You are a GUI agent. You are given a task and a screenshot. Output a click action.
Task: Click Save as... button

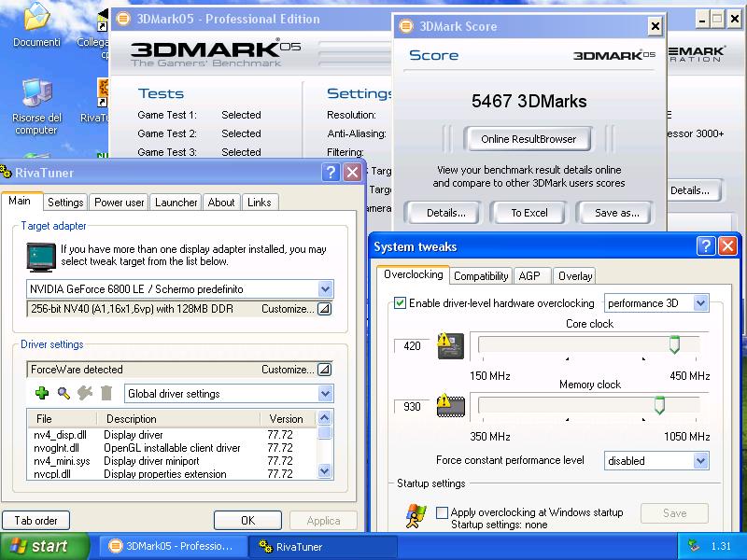pos(616,213)
